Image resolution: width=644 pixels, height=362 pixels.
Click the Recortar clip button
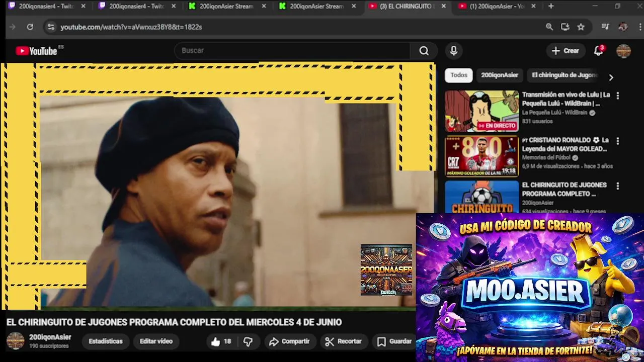(x=344, y=341)
